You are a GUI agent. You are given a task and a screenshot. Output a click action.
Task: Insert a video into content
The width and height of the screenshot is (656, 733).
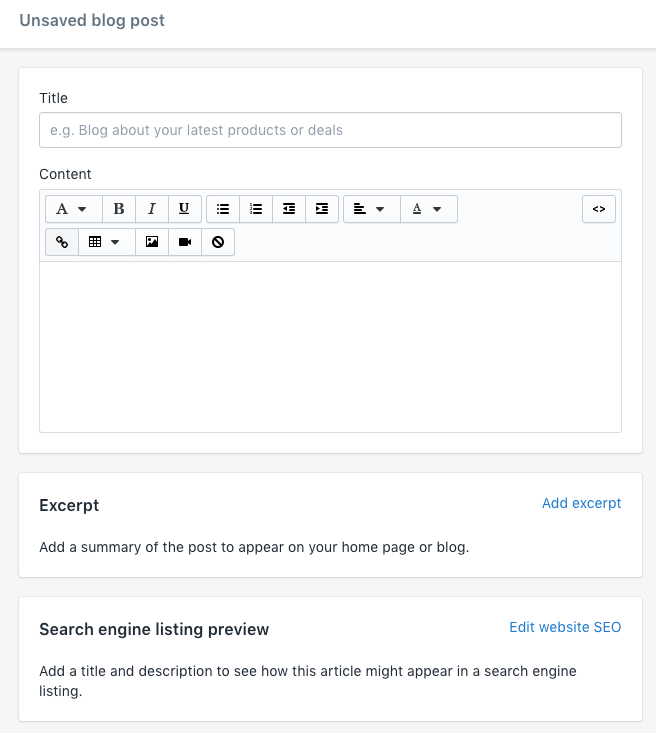[x=185, y=242]
